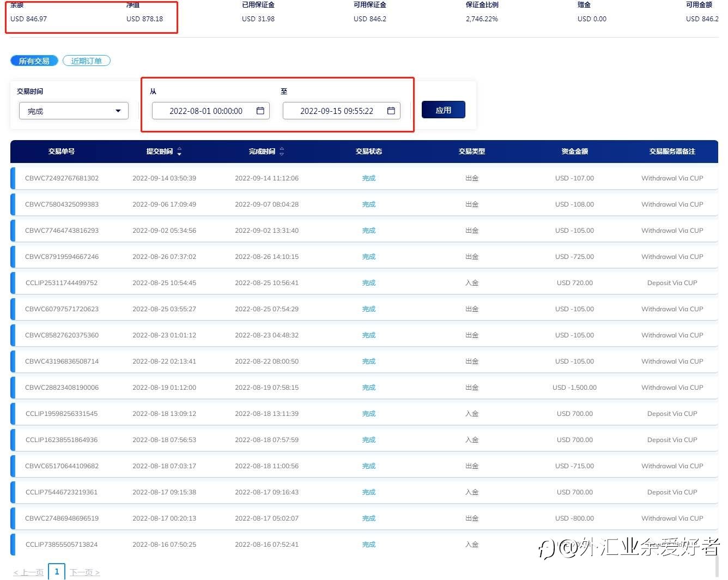This screenshot has width=728, height=580.
Task: Click the end date field 2022-09-15 09:55:22
Action: click(342, 111)
